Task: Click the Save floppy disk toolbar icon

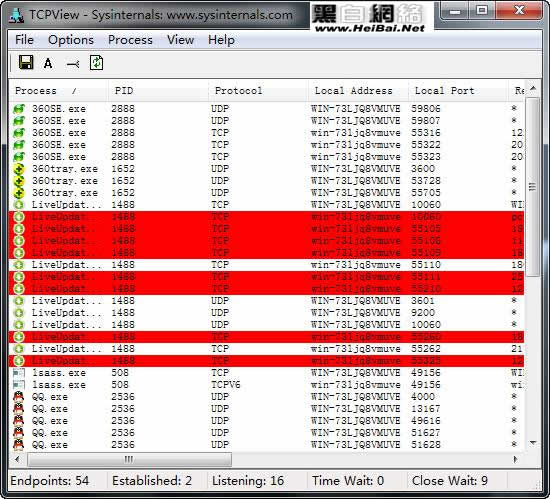Action: (26, 63)
